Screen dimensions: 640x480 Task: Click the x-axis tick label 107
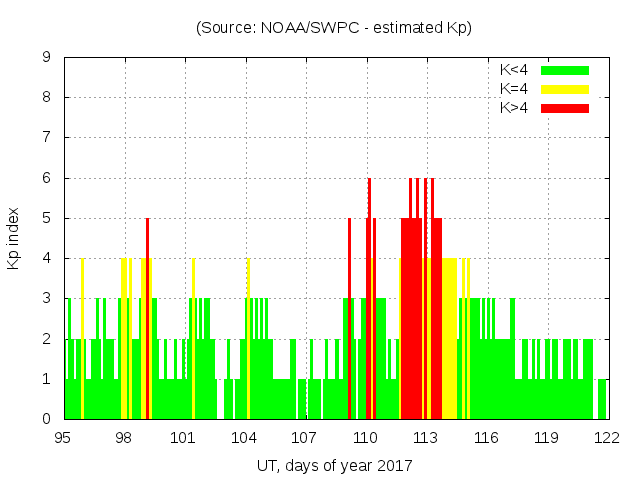(304, 438)
